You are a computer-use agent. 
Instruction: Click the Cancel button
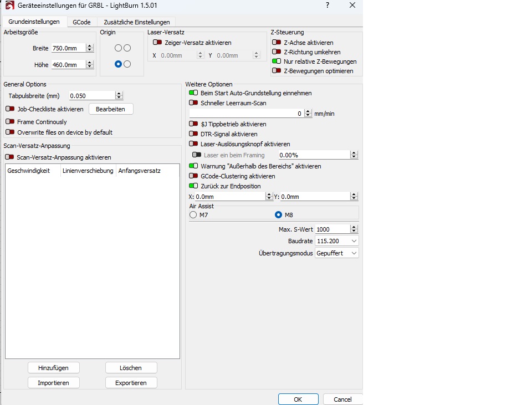342,399
